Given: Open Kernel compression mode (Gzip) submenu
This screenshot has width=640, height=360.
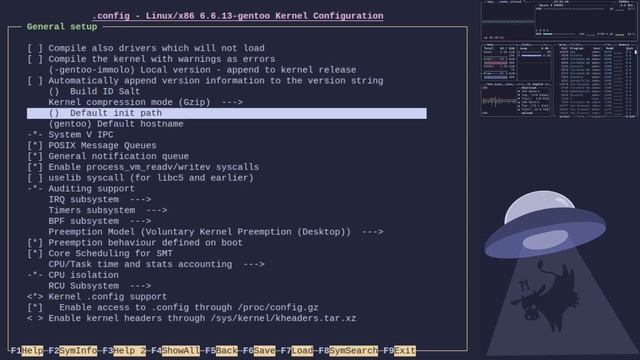Looking at the screenshot, I should coord(146,102).
